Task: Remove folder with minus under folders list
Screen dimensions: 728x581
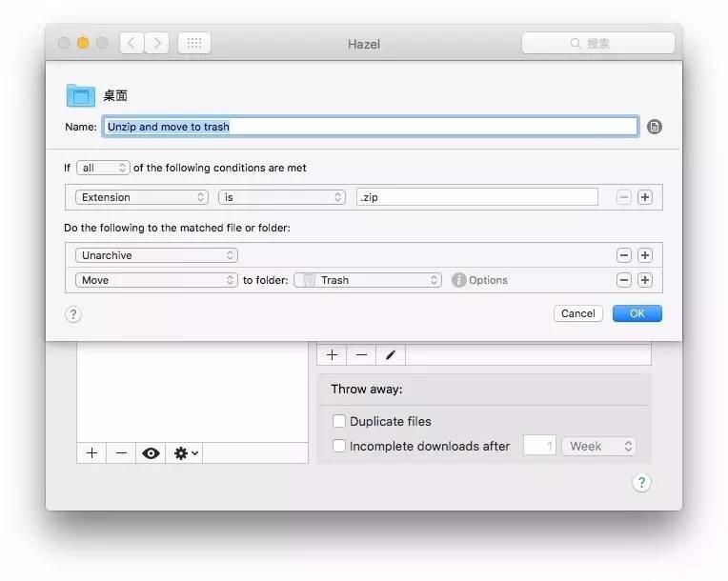Action: [121, 453]
